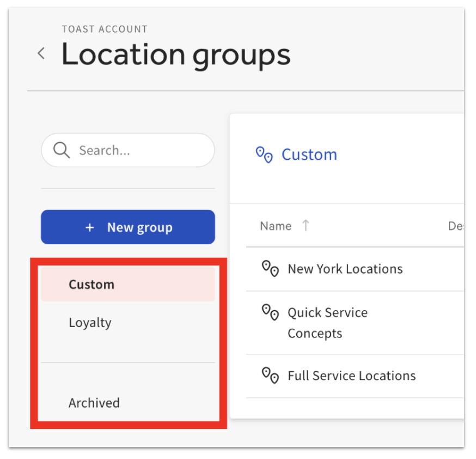Click inside the Search field
Screen dimensions: 476x459
click(131, 150)
